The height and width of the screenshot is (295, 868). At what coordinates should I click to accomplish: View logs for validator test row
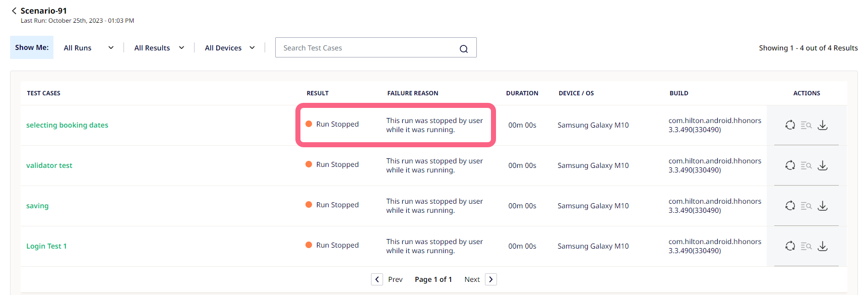[x=806, y=165]
